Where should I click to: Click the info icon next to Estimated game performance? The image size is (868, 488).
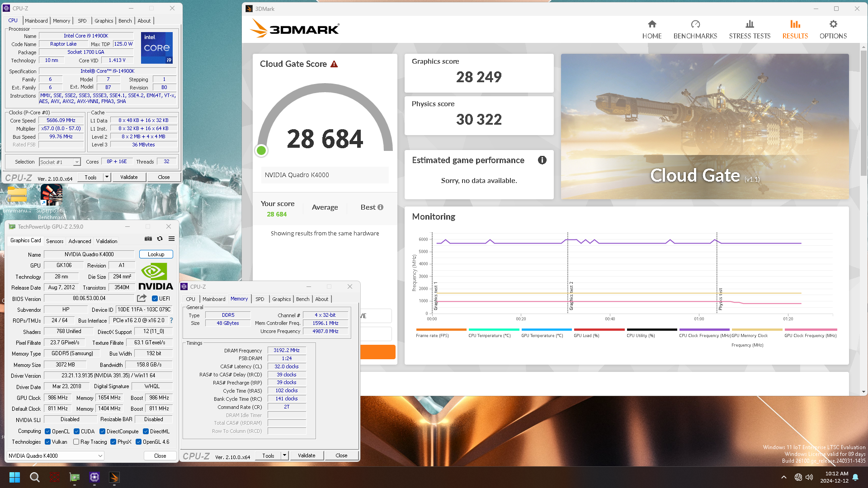coord(542,160)
